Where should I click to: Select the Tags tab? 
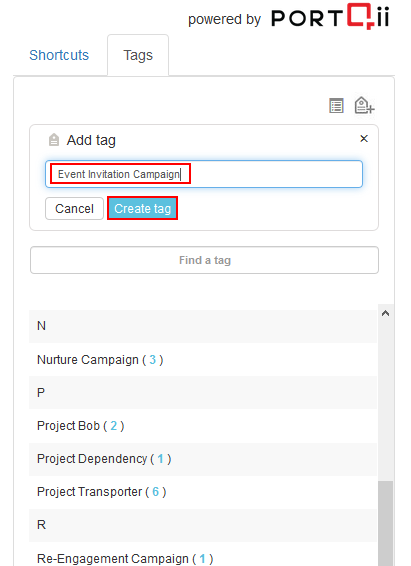[x=138, y=55]
